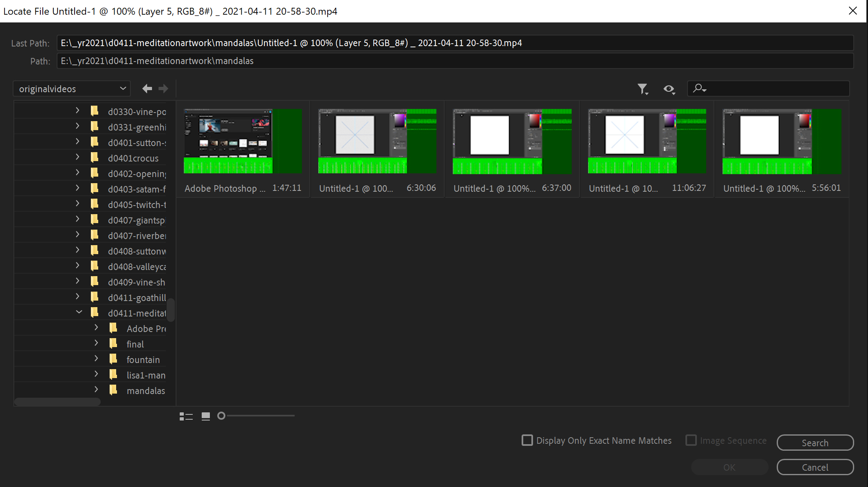Image resolution: width=868 pixels, height=487 pixels.
Task: Select the clip with duration 11:06:27
Action: point(647,141)
